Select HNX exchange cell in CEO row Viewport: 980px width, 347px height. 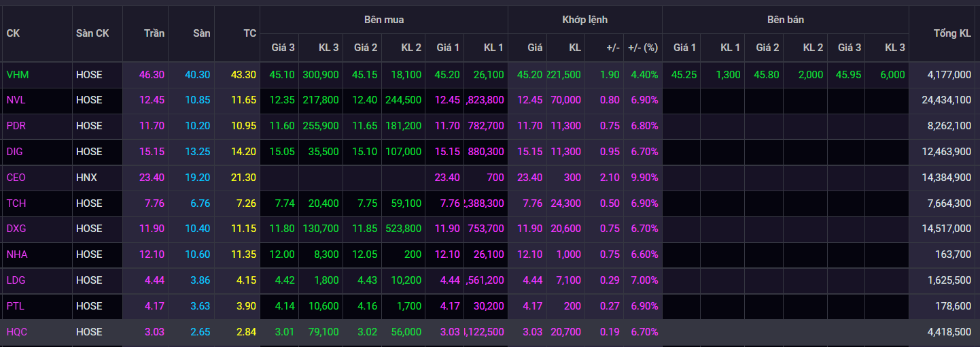(x=87, y=178)
